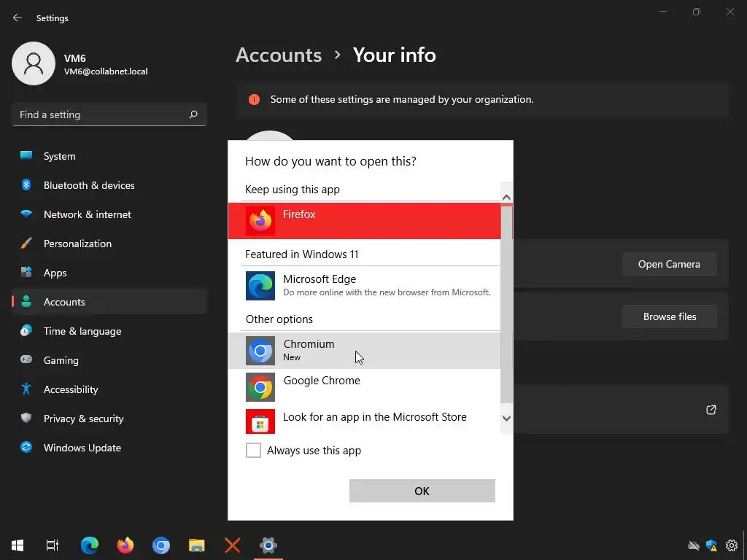Open Windows Update settings
Viewport: 747px width, 560px height.
pos(109,448)
